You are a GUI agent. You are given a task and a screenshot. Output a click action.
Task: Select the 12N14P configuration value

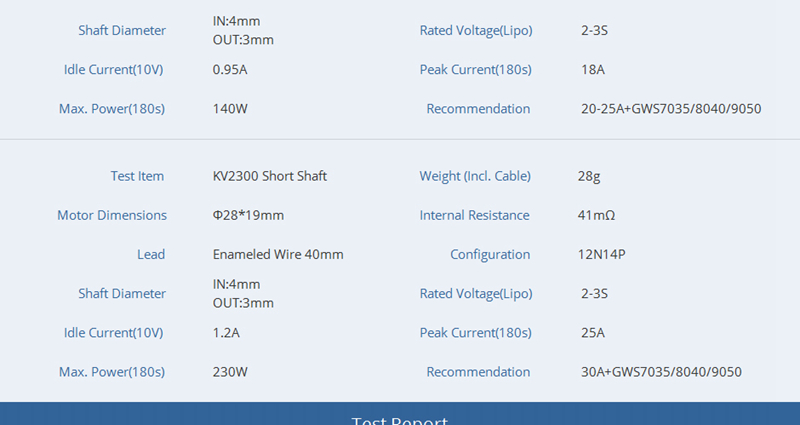tap(603, 254)
